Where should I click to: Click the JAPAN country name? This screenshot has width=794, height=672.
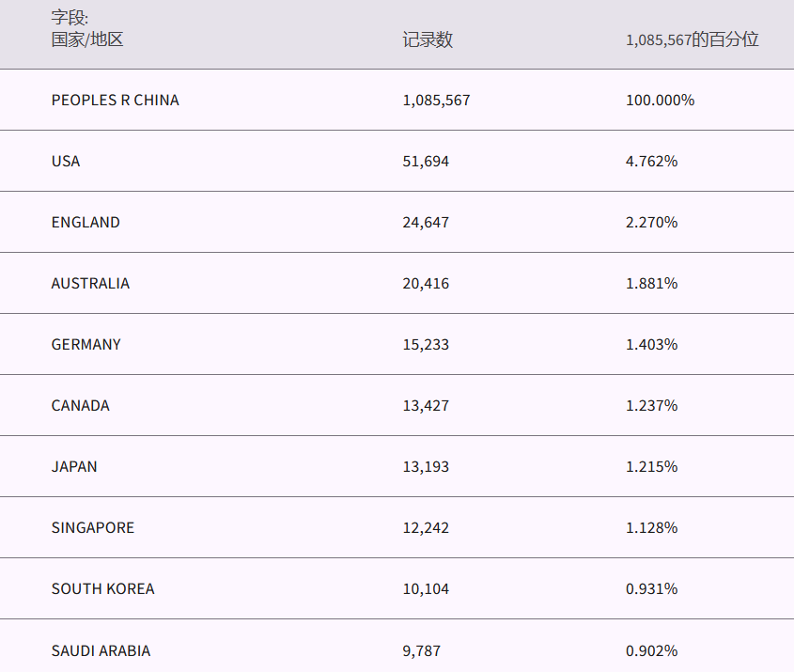[x=74, y=467]
